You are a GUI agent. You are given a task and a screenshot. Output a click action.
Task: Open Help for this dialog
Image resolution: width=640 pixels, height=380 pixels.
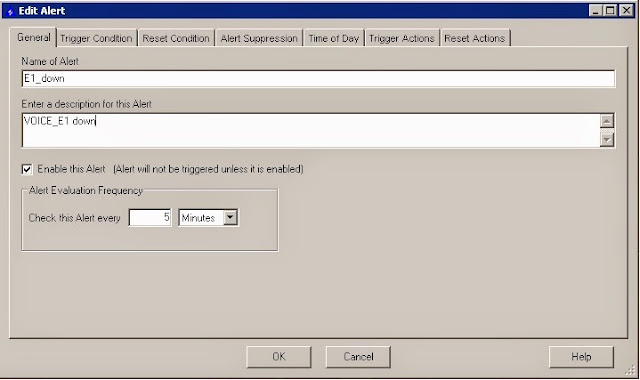pos(581,357)
